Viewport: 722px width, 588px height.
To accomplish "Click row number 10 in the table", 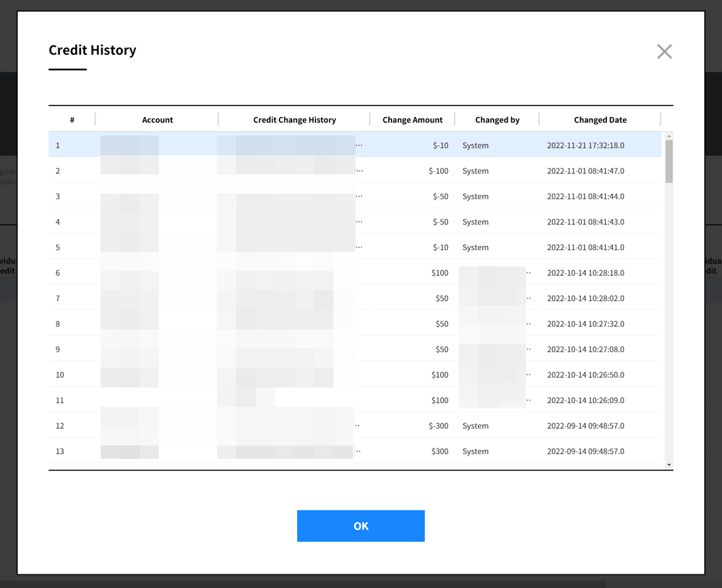I will (x=60, y=375).
